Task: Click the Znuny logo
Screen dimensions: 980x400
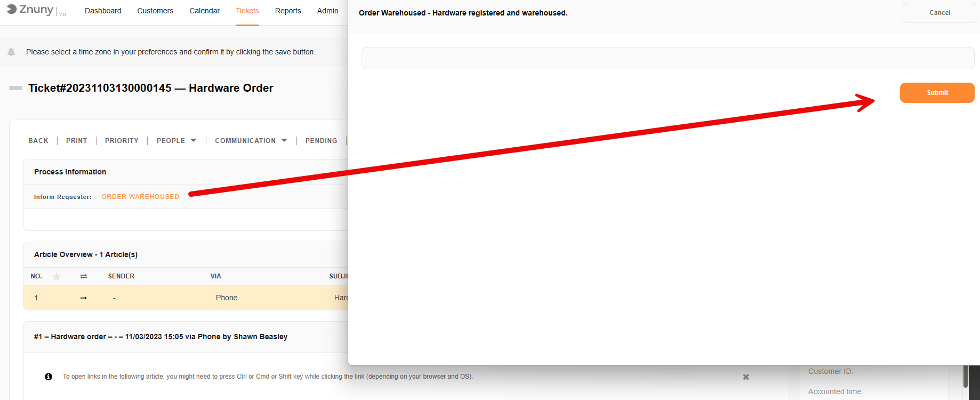Action: pyautogui.click(x=30, y=10)
